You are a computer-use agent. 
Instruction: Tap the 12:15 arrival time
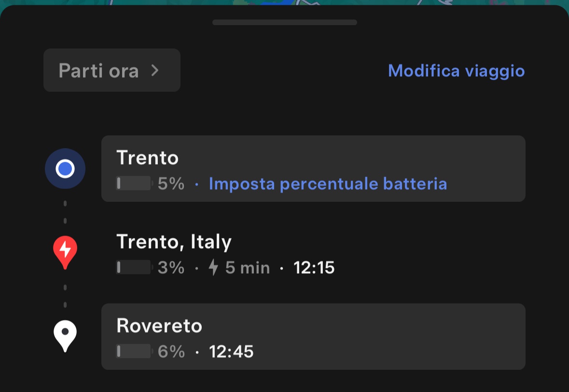(314, 268)
